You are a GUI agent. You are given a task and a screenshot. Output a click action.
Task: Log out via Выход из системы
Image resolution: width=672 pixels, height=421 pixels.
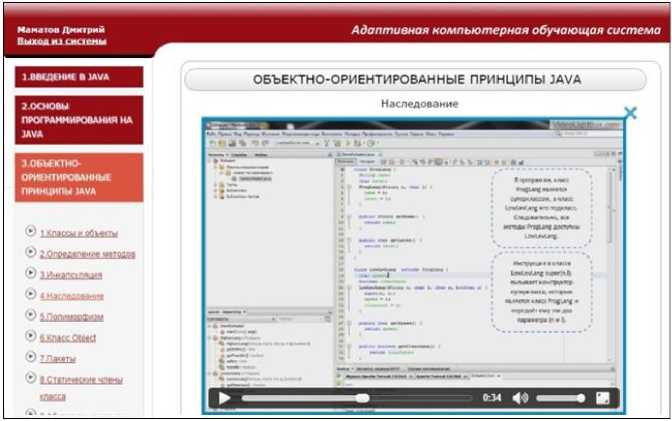(x=62, y=41)
